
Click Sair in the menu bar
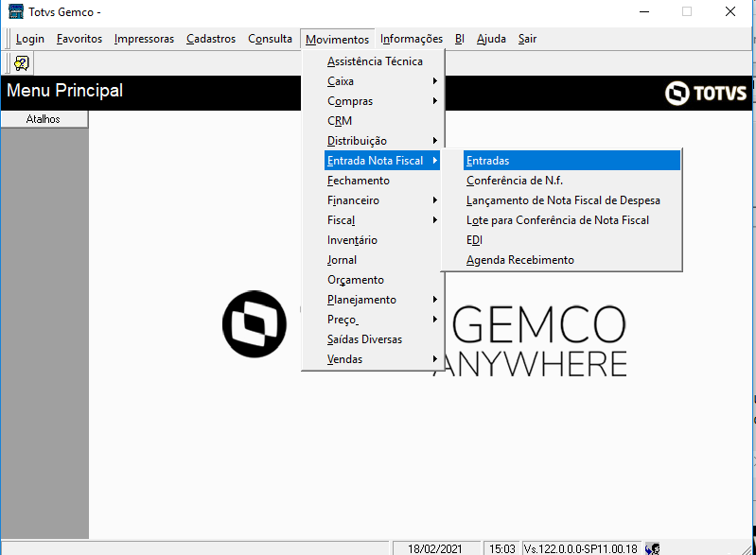(527, 39)
